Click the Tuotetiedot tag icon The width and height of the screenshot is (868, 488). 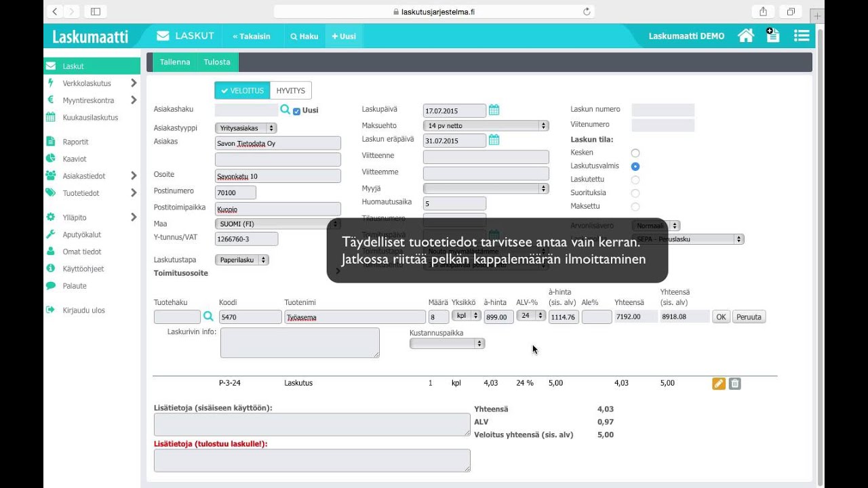(x=50, y=193)
